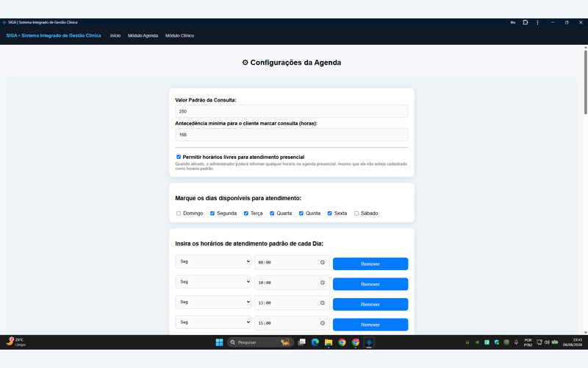The width and height of the screenshot is (588, 368).
Task: Click the Valor Padrão da Consulta field
Action: coord(292,112)
